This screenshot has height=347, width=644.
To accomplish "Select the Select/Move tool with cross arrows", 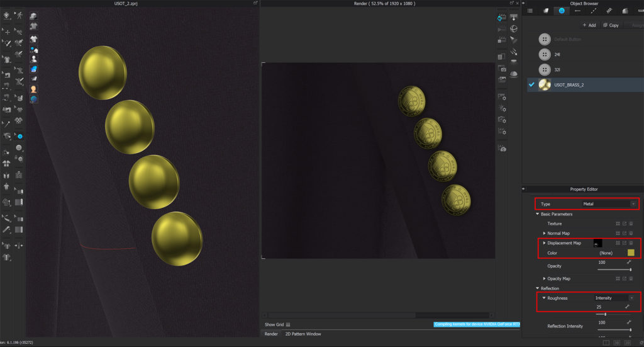I will click(6, 31).
